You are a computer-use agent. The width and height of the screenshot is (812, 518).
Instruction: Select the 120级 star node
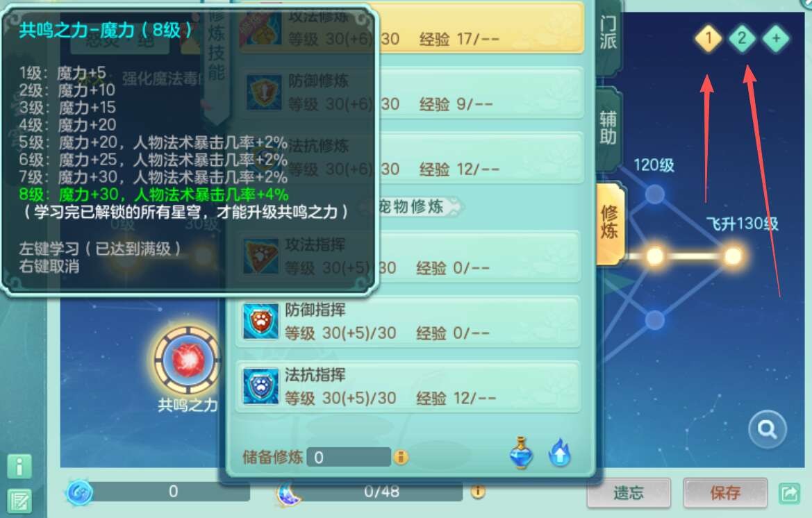tap(654, 194)
